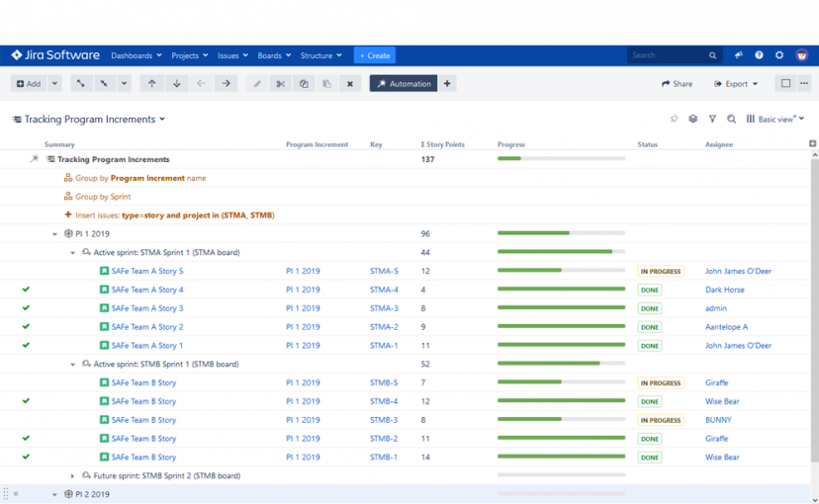
Task: Open Add button dropdown arrow
Action: point(54,83)
